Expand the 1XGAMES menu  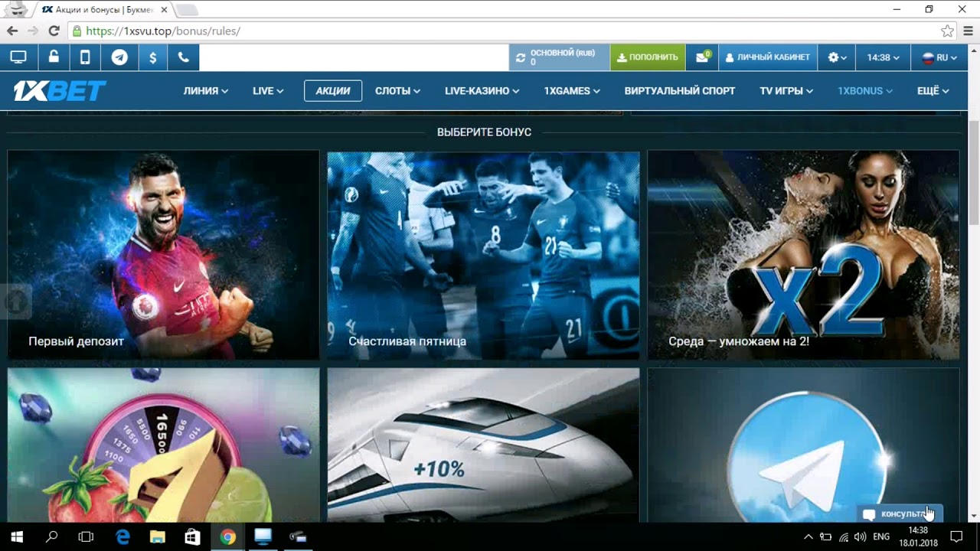(572, 91)
